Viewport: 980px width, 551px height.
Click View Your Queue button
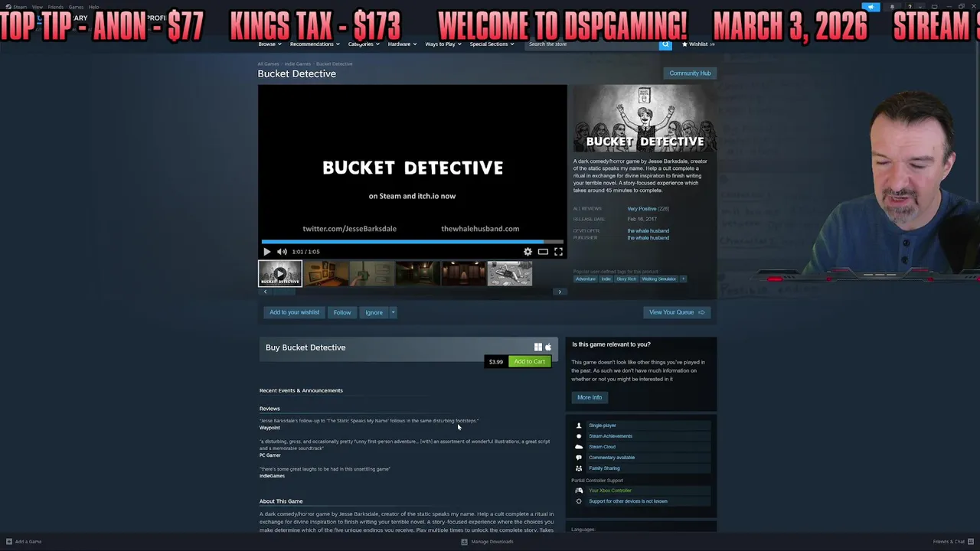click(677, 312)
